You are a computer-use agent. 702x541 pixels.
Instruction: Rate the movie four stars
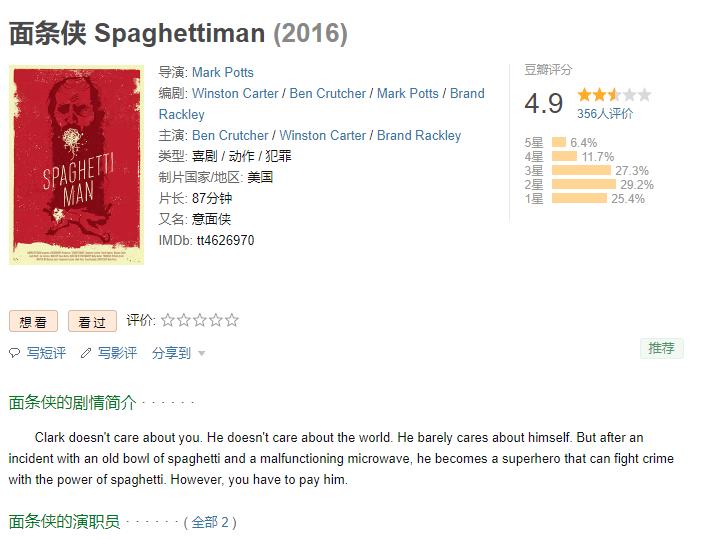point(216,320)
